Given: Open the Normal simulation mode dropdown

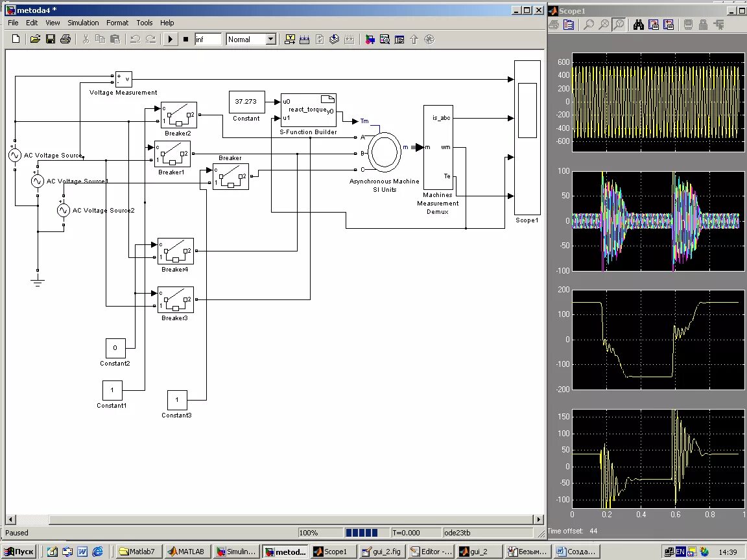Looking at the screenshot, I should click(x=271, y=40).
